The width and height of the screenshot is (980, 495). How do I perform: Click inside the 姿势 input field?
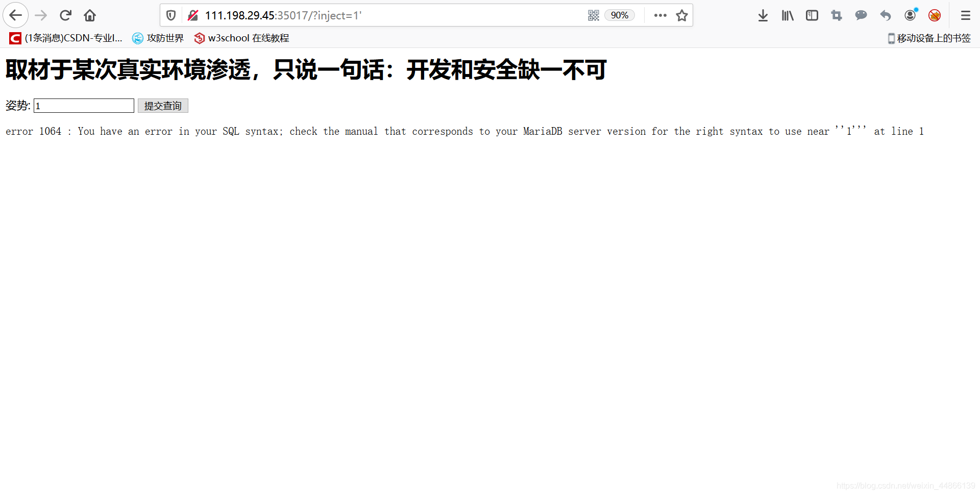click(83, 106)
